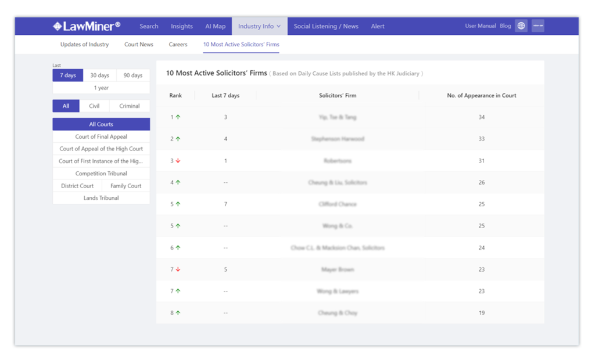This screenshot has width=595, height=364.
Task: Click the Last 7 days column header
Action: [x=225, y=96]
